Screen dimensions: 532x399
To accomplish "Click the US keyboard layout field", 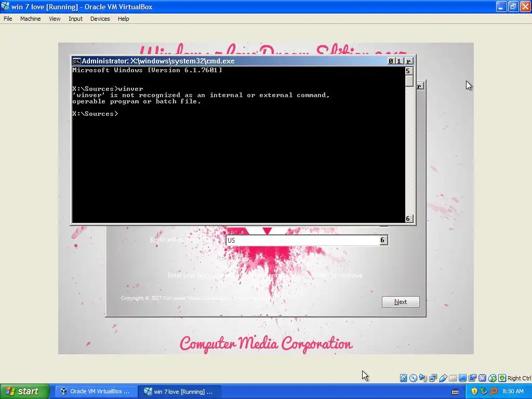I will point(307,240).
